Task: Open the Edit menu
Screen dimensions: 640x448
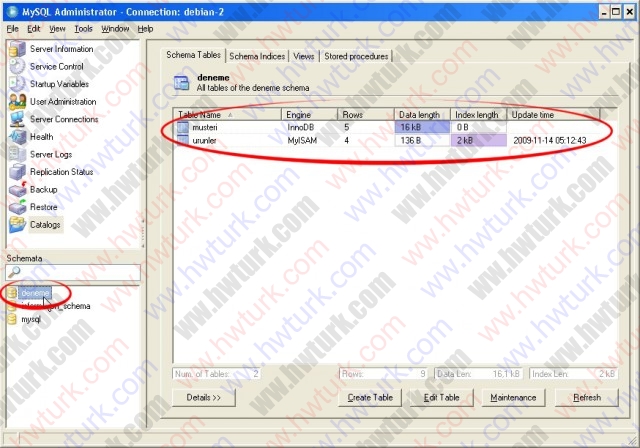Action: [x=34, y=29]
